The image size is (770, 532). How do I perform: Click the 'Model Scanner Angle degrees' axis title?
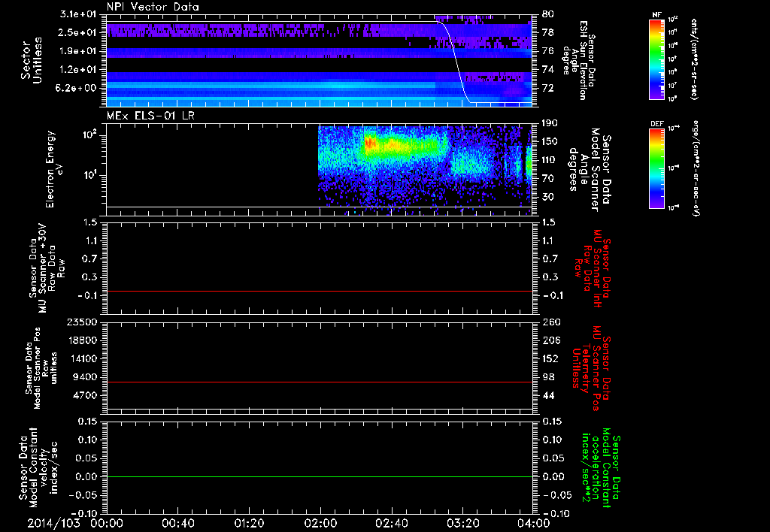583,169
